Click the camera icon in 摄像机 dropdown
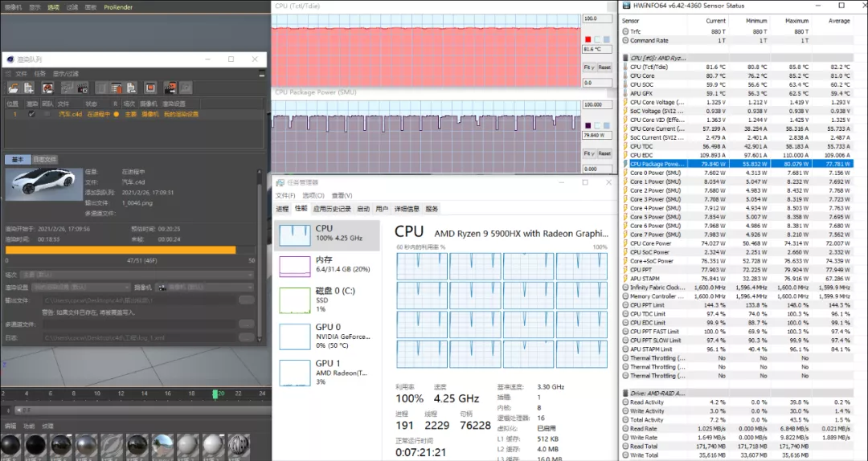 (162, 288)
